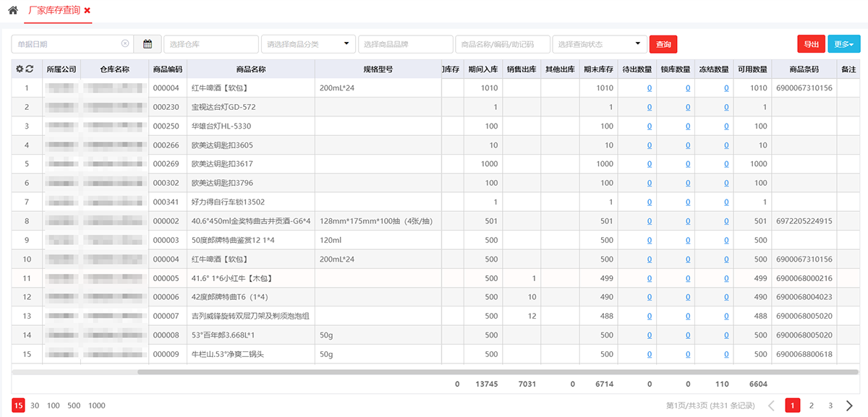Go to the previous page arrow
The width and height of the screenshot is (868, 417).
coord(771,405)
